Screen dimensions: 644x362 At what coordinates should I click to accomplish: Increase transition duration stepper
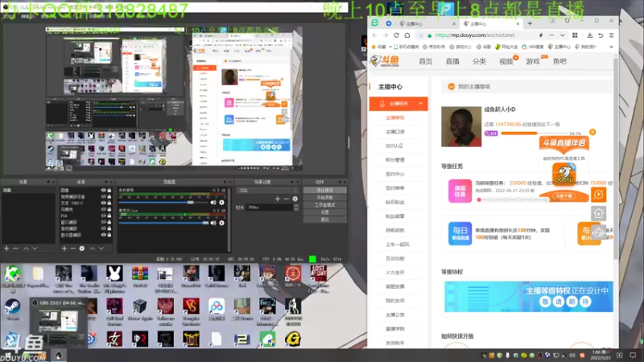[x=296, y=206]
